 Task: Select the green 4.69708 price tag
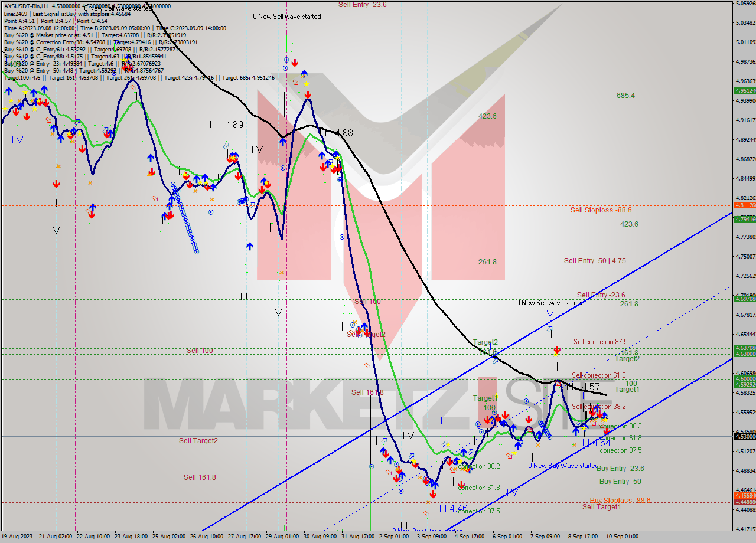pyautogui.click(x=744, y=299)
